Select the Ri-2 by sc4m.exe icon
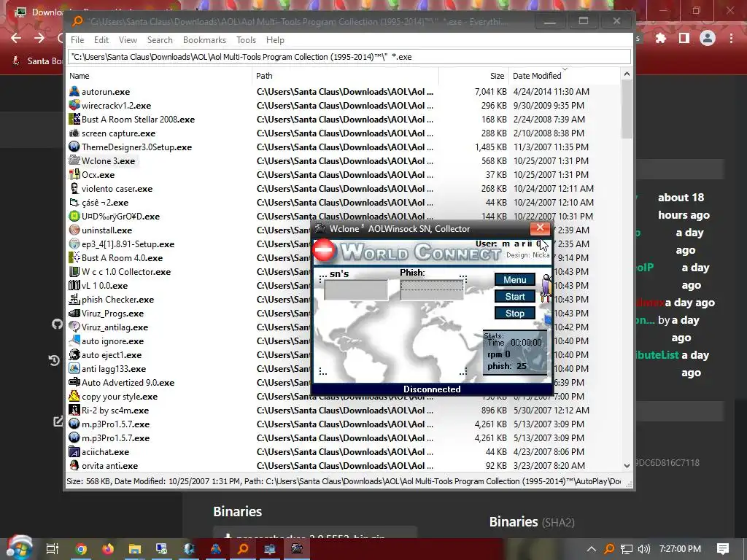Screen dimensions: 747x560 pos(74,410)
